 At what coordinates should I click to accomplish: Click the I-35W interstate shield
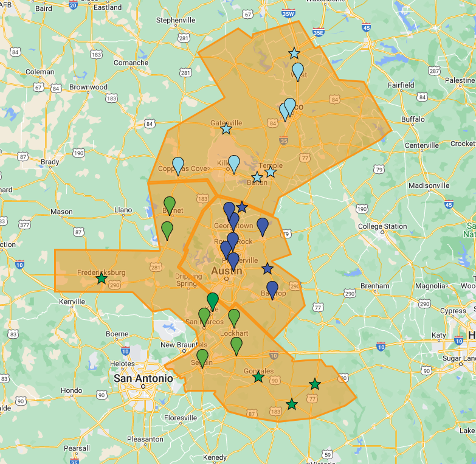coord(288,13)
